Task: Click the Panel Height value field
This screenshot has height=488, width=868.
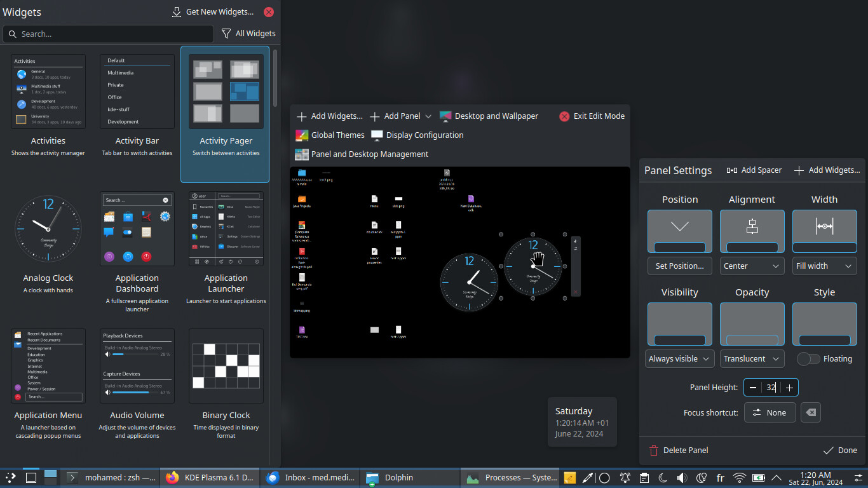Action: pos(771,388)
